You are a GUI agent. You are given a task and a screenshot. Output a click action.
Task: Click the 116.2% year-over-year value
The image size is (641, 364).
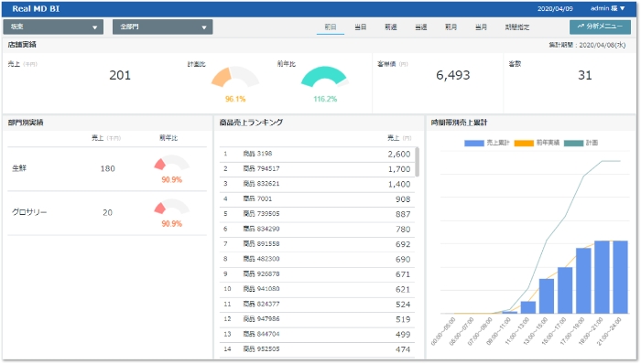[325, 99]
